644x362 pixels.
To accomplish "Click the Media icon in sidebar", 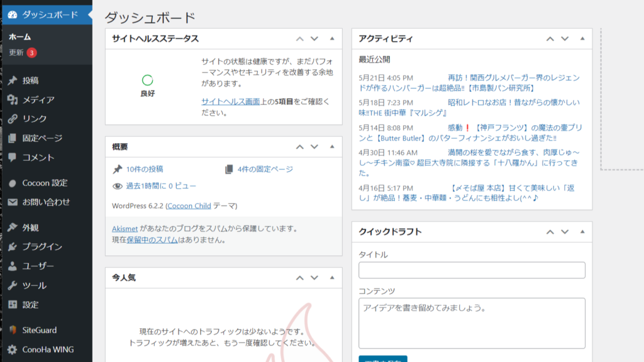I will 13,100.
